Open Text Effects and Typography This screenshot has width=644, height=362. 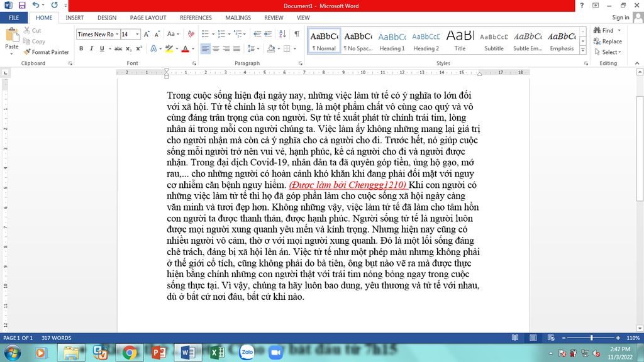coord(153,48)
